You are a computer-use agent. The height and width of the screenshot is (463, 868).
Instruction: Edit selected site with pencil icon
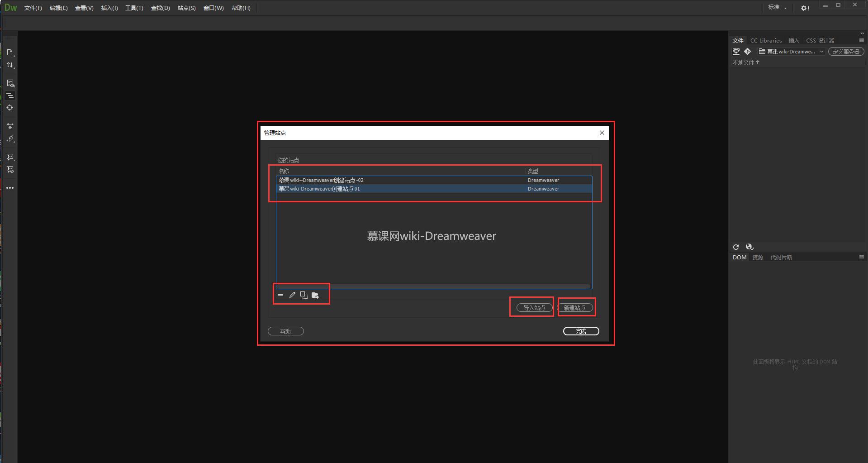pyautogui.click(x=292, y=295)
